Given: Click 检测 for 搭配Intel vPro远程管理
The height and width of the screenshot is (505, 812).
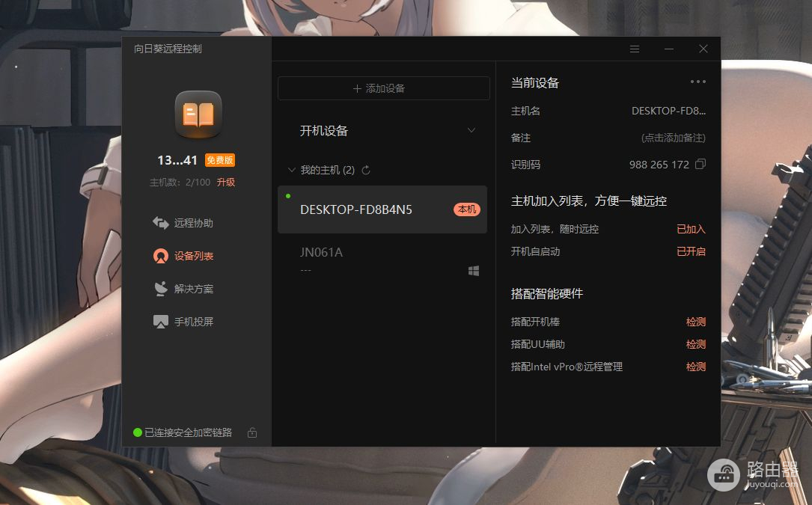Looking at the screenshot, I should pyautogui.click(x=695, y=367).
